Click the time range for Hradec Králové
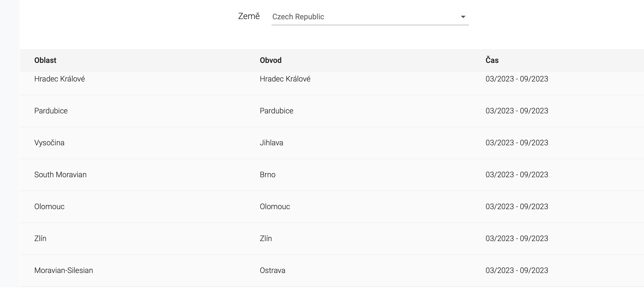 coord(517,79)
